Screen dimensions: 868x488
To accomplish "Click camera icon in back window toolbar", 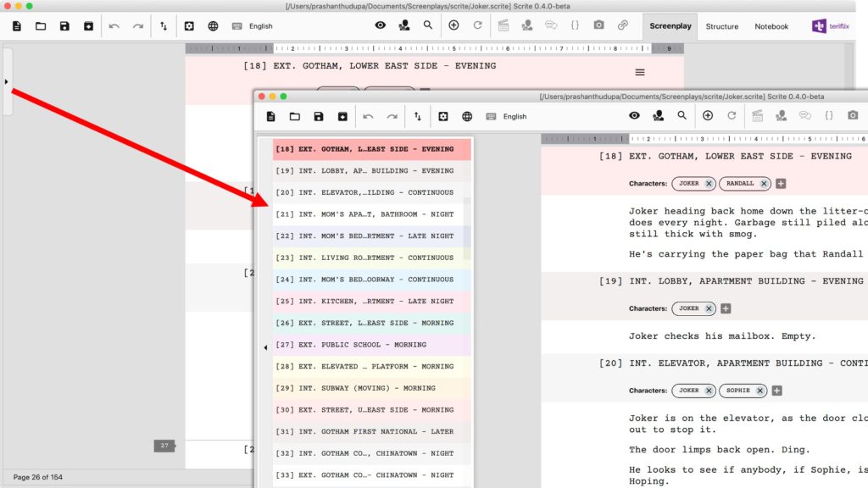I will click(x=599, y=25).
